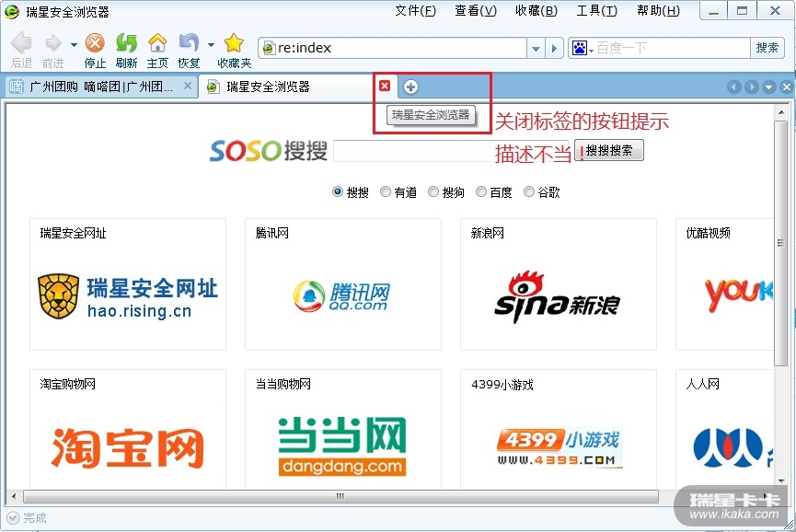Click the Forward (前进) arrow button
The height and width of the screenshot is (532, 796).
(x=52, y=43)
